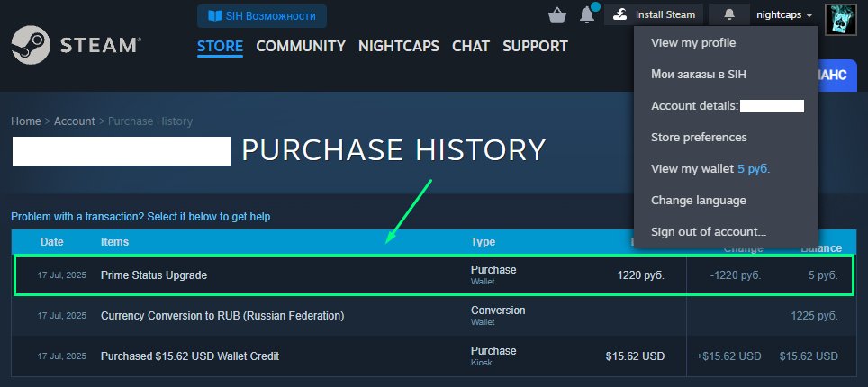Open the COMMUNITY tab

coord(301,46)
